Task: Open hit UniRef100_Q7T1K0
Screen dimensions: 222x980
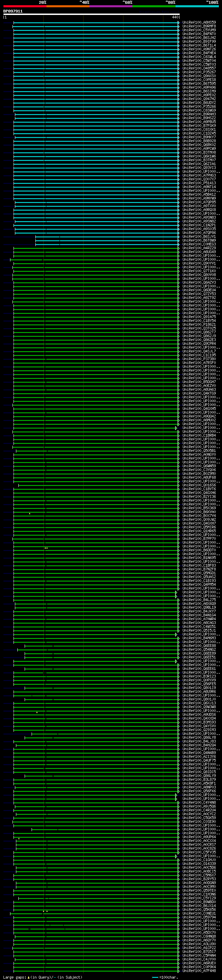Action: 199,271
